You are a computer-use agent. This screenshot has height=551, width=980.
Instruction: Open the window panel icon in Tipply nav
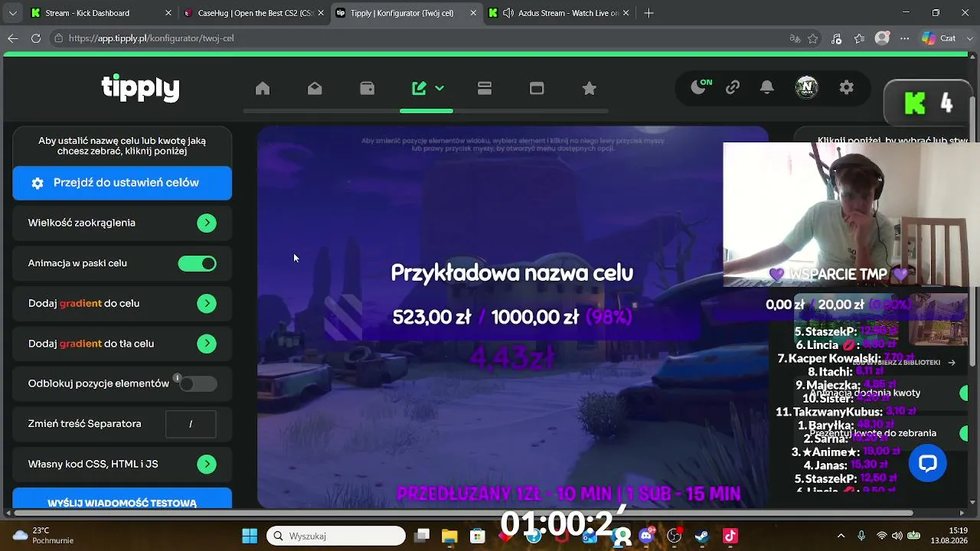pyautogui.click(x=537, y=89)
